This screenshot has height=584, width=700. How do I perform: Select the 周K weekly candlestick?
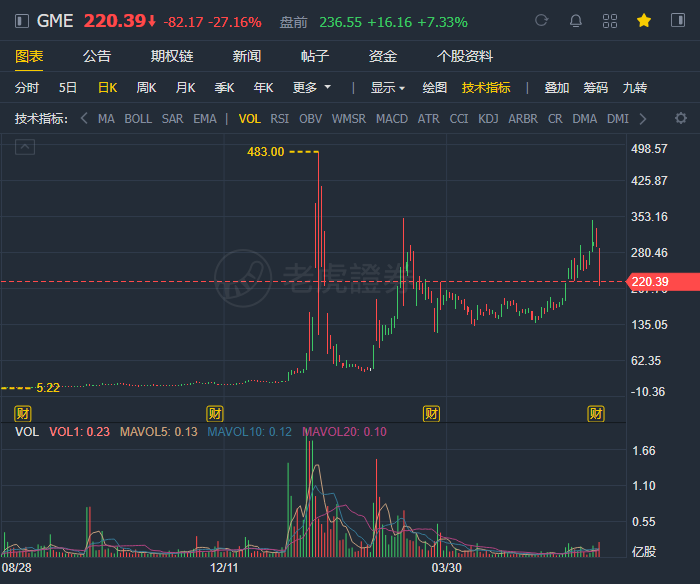click(146, 88)
